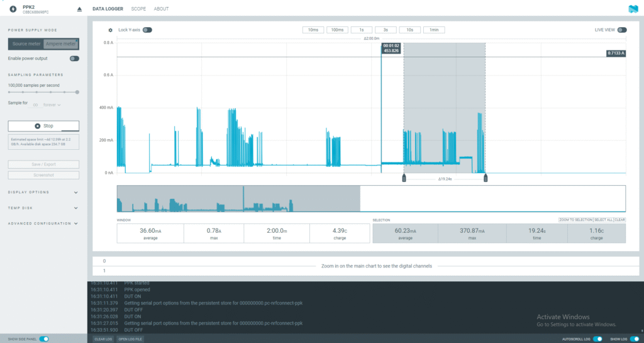
Task: Click the eject device icon
Action: click(x=79, y=9)
